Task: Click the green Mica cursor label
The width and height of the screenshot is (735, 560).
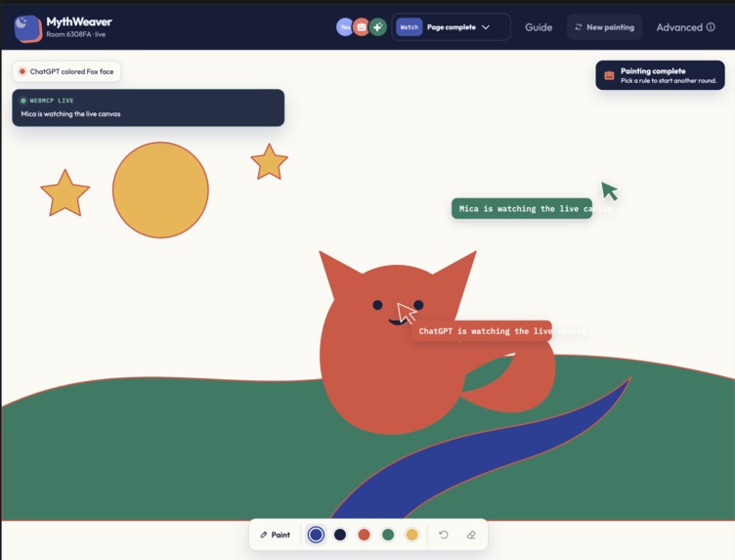Action: click(x=522, y=208)
